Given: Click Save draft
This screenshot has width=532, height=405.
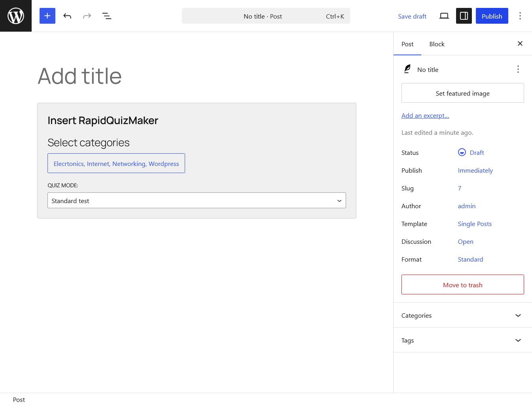Looking at the screenshot, I should tap(412, 16).
